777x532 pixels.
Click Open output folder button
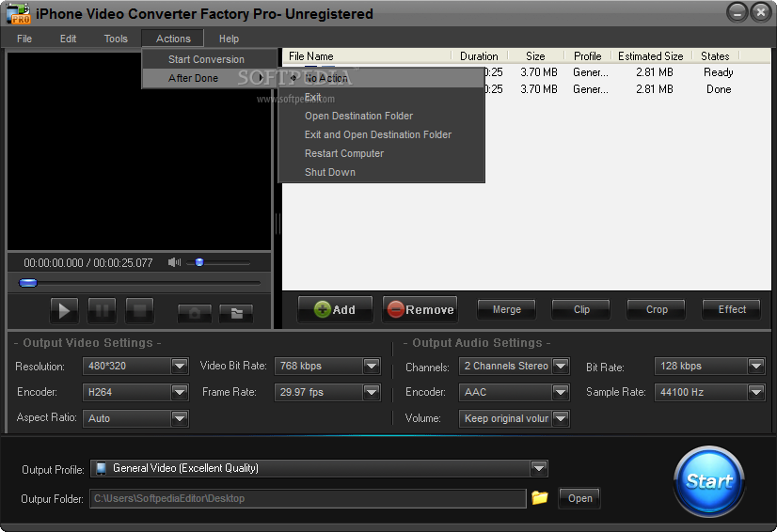tap(579, 498)
